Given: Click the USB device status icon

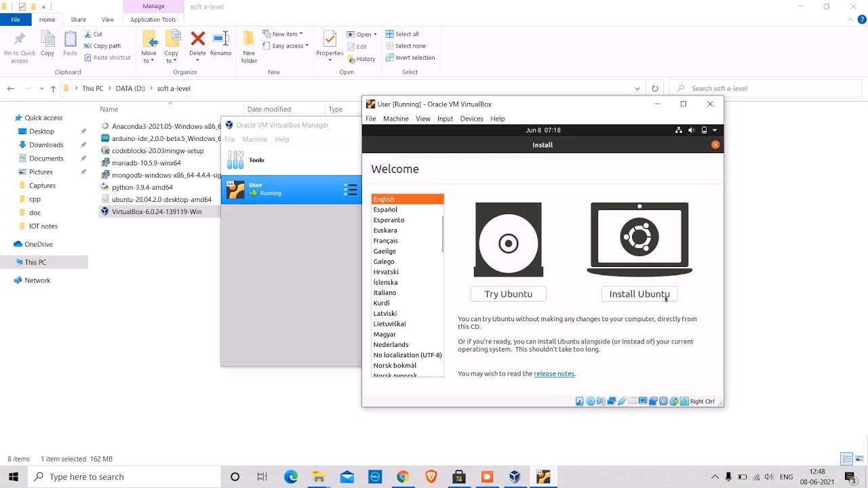Looking at the screenshot, I should pyautogui.click(x=622, y=401).
